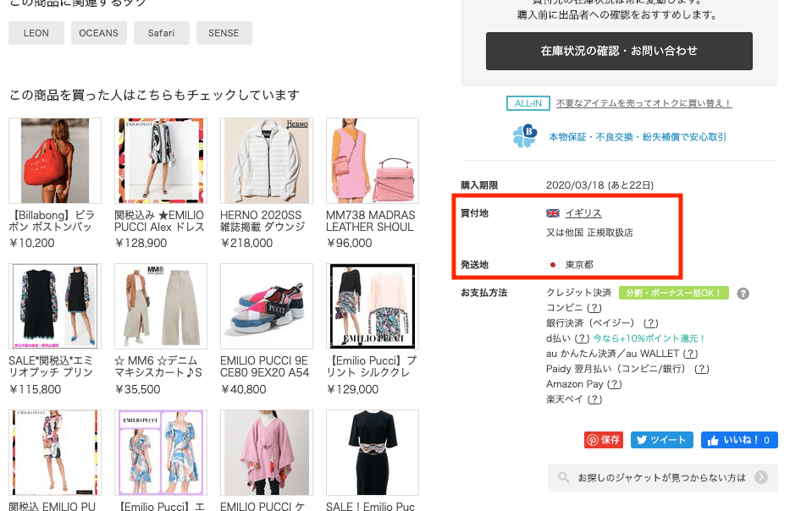Click the gray help circle beside クレジット決済

[x=743, y=294]
